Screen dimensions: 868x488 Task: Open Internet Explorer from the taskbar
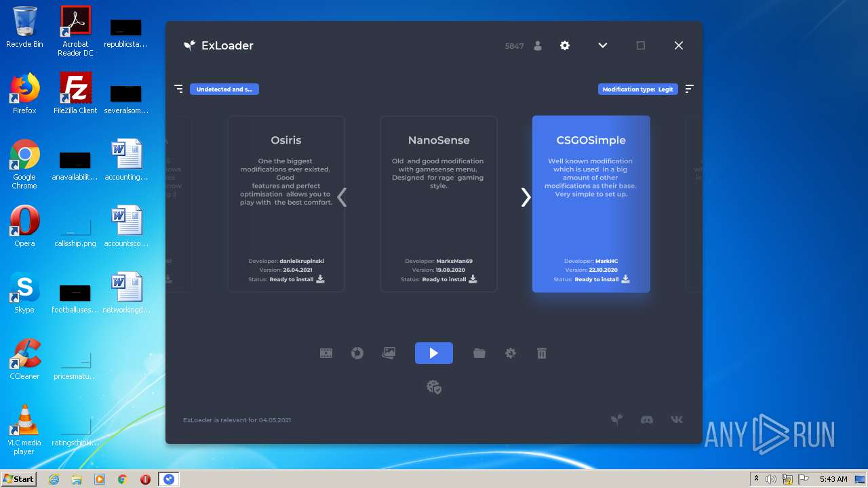54,479
